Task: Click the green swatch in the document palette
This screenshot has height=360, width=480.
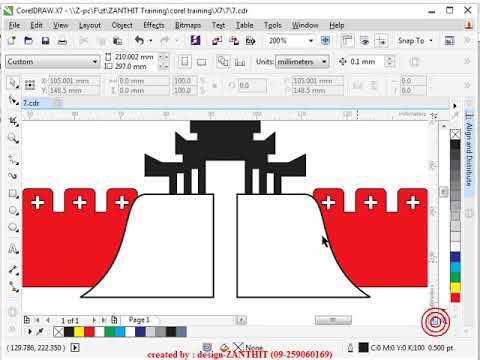Action: coord(109,331)
